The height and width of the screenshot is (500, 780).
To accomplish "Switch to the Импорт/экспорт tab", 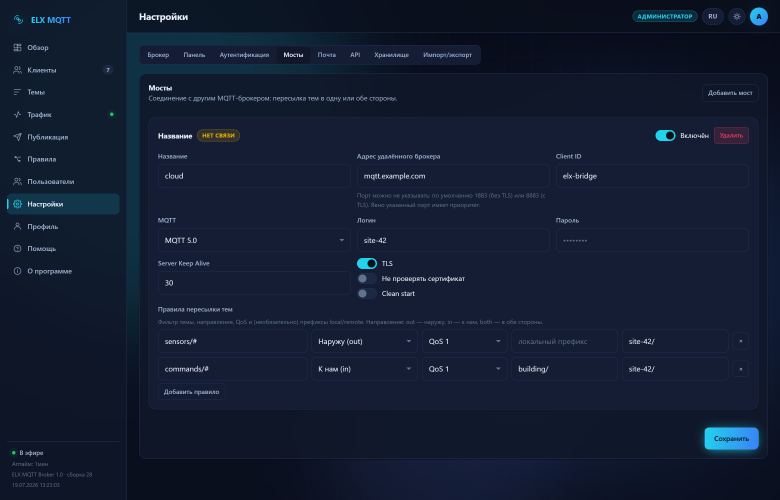I will (x=447, y=55).
